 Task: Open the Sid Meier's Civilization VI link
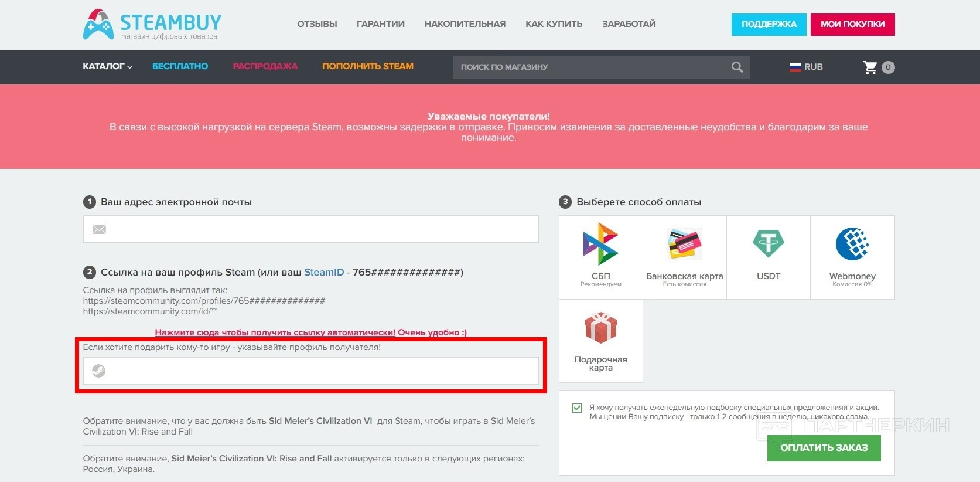[321, 421]
